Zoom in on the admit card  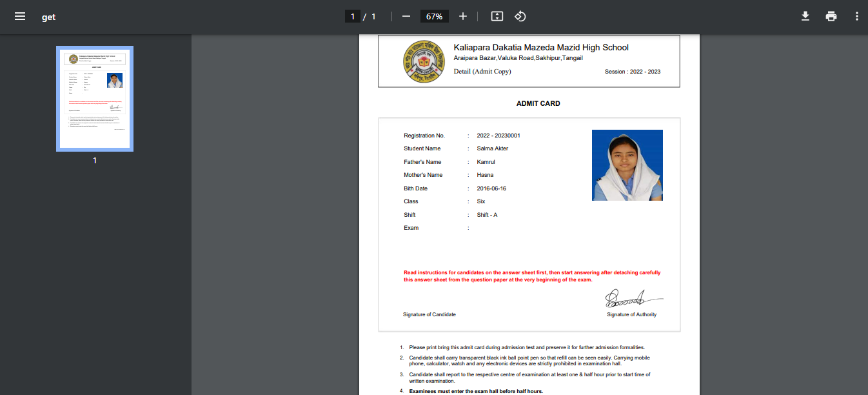pos(462,16)
